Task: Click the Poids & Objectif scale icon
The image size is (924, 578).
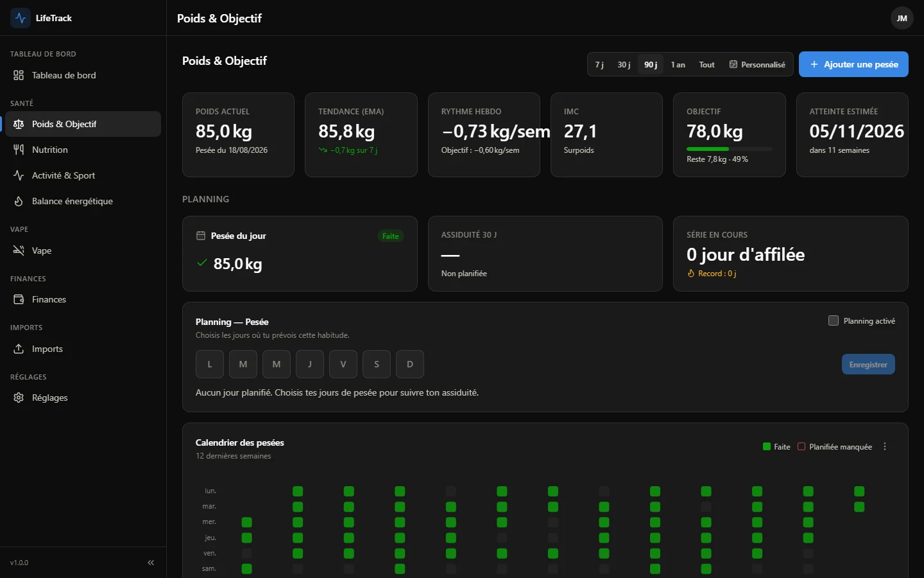Action: [19, 124]
